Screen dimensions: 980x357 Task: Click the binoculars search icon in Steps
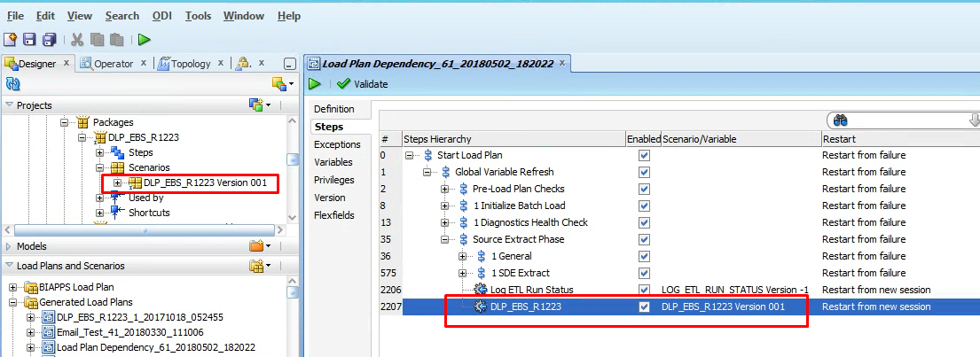(841, 120)
